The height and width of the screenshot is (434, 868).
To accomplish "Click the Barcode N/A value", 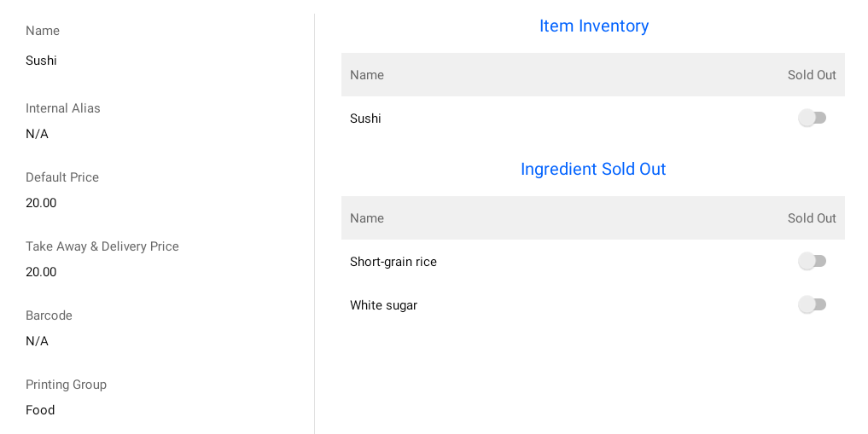I will [x=37, y=341].
